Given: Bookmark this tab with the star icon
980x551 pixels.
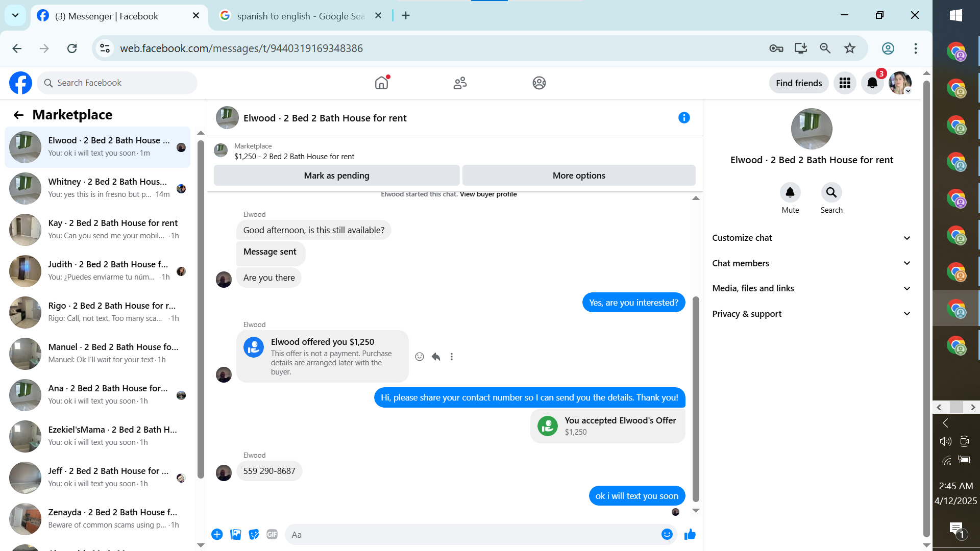Looking at the screenshot, I should coord(850,48).
